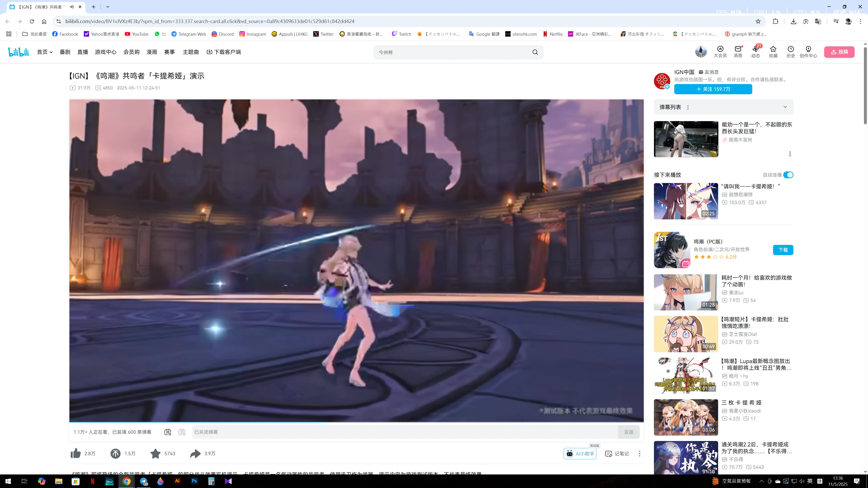Open IGN中国 channel avatar

tap(662, 81)
